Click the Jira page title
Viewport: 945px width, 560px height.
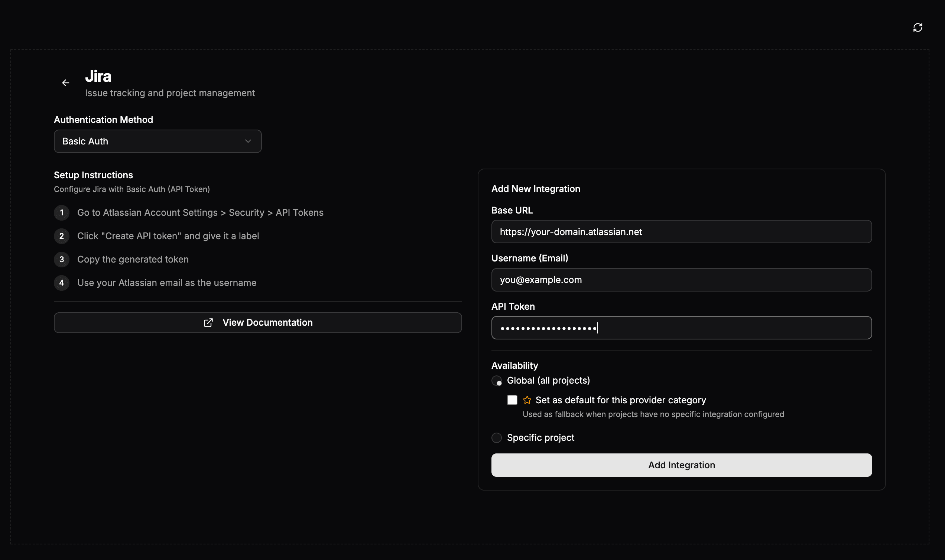pyautogui.click(x=98, y=76)
